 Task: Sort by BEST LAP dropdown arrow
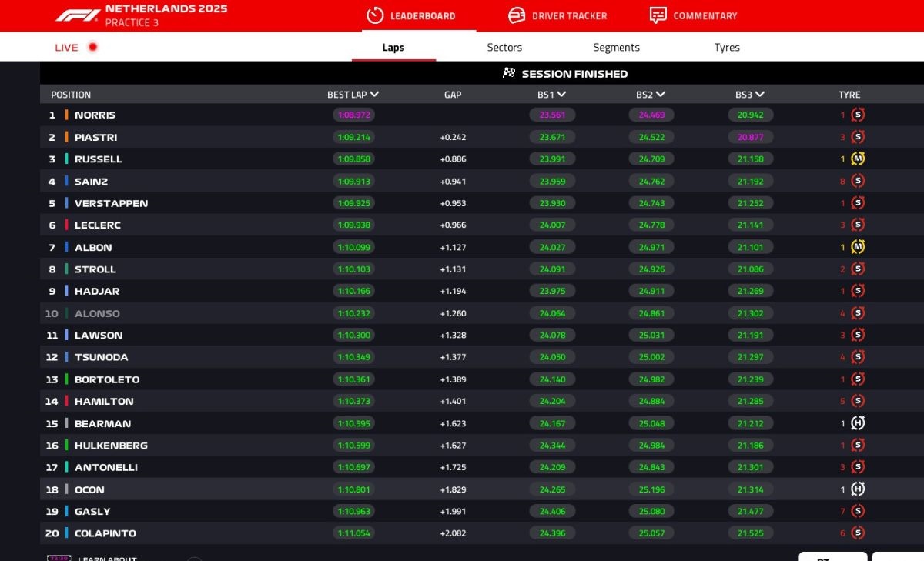(x=374, y=95)
